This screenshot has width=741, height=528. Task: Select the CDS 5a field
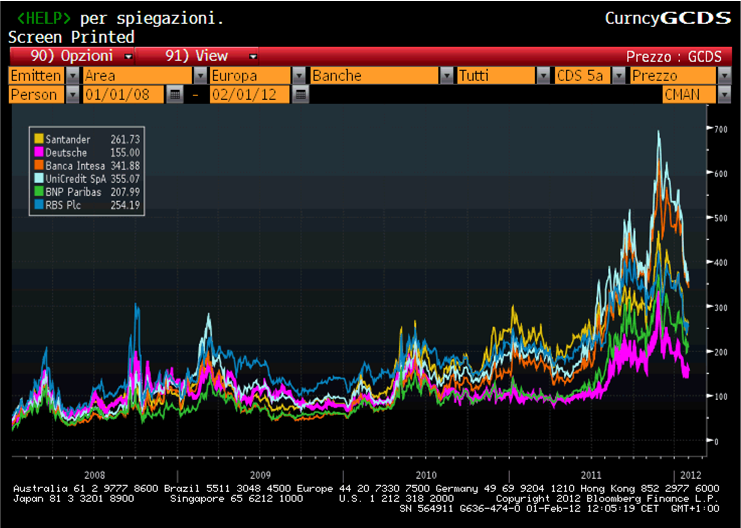[x=583, y=76]
